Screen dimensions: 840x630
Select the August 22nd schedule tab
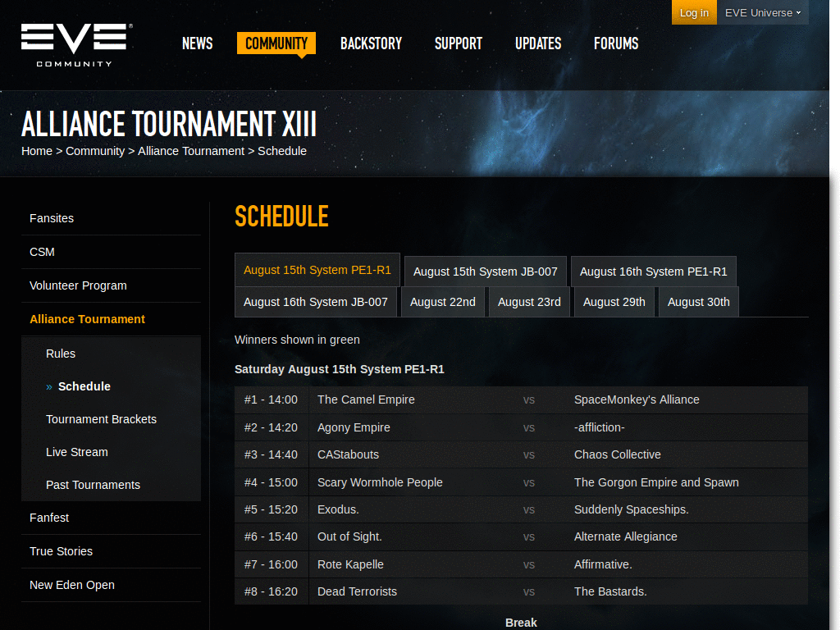coord(443,302)
